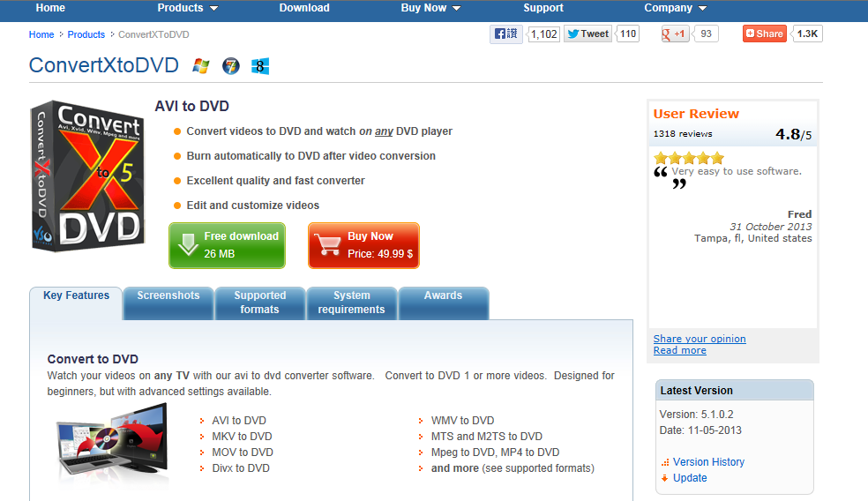This screenshot has width=868, height=501.
Task: Click the Windows 7 compatibility icon
Action: (231, 66)
